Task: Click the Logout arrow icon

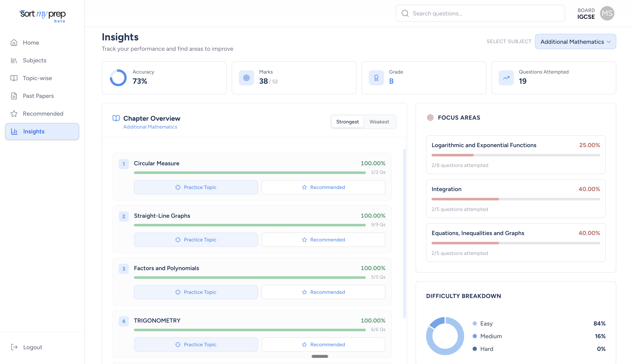Action: click(x=14, y=347)
